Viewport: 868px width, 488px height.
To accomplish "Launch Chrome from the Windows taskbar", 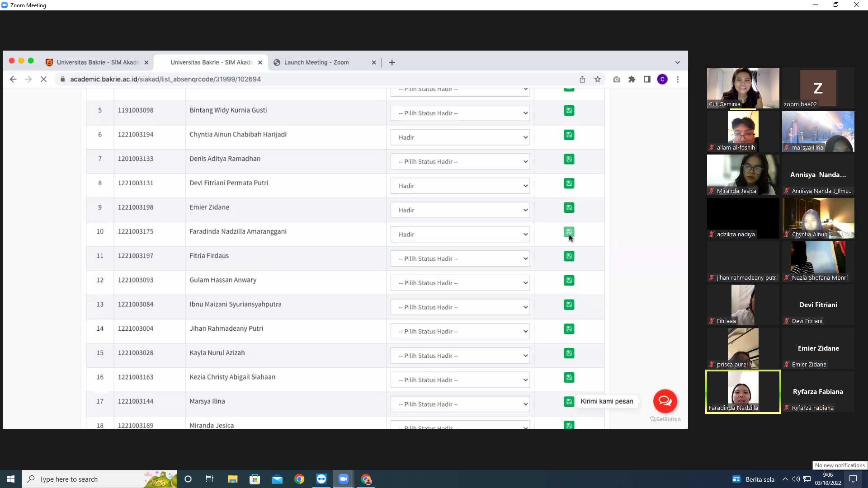I will click(x=299, y=479).
